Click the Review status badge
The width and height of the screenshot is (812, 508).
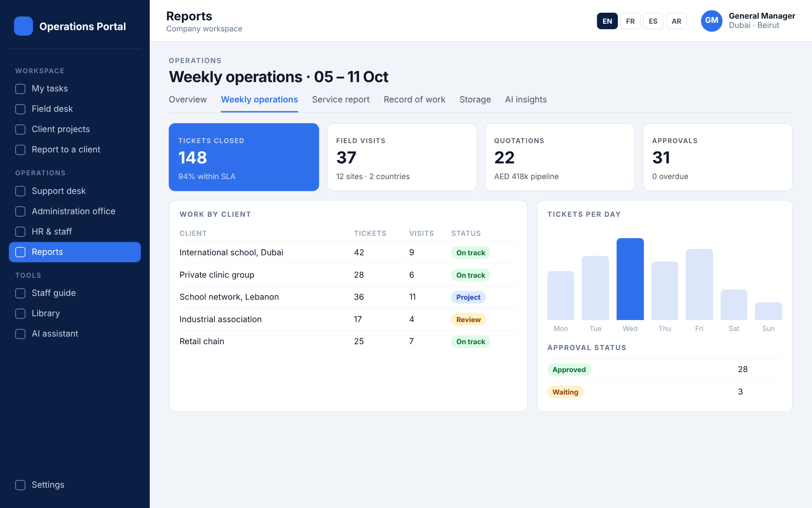(x=468, y=320)
